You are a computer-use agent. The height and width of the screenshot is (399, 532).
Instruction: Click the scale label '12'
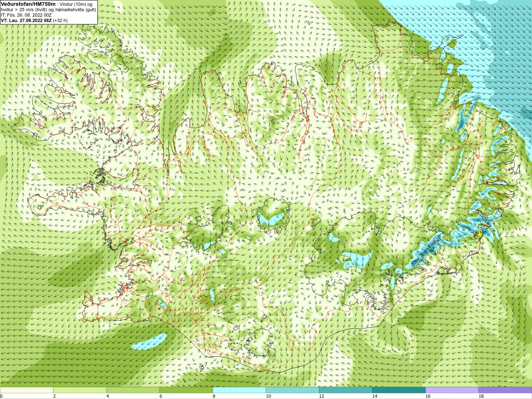tap(321, 397)
